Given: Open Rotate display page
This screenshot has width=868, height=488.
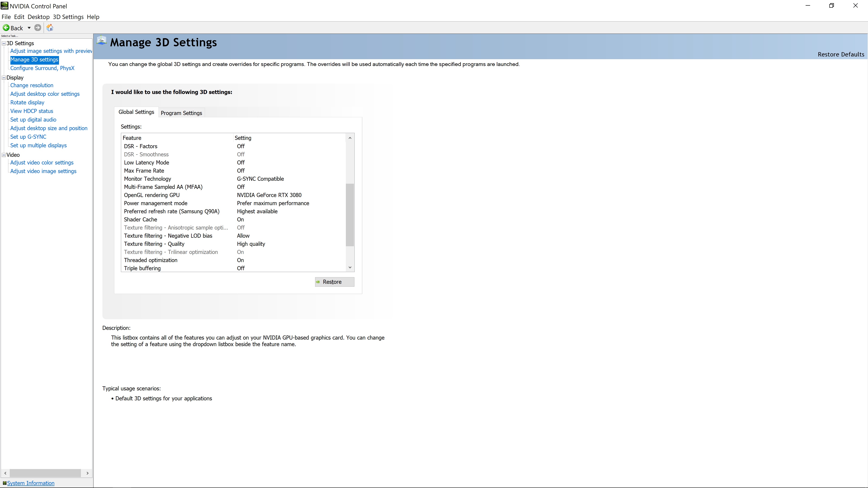Looking at the screenshot, I should (x=27, y=102).
